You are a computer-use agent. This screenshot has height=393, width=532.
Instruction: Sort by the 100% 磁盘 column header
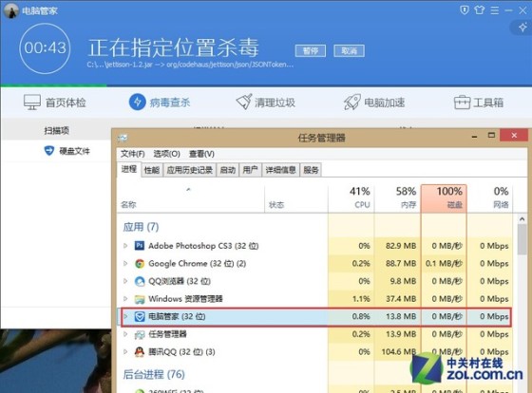[444, 198]
